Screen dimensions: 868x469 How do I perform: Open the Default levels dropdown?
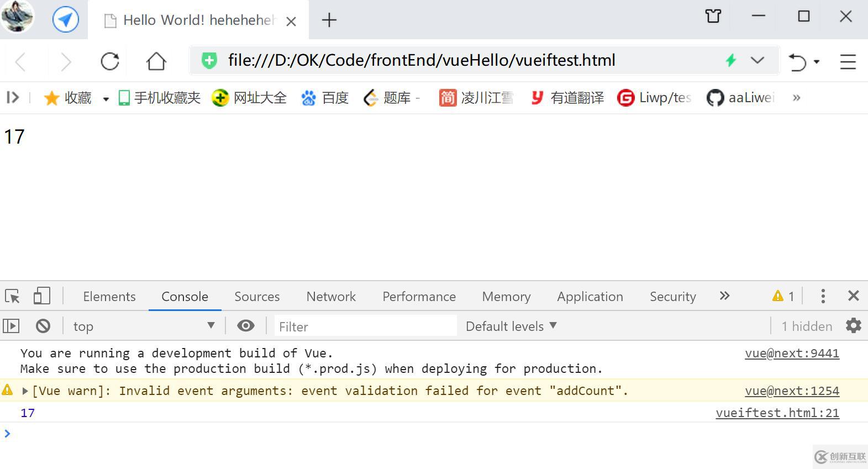pos(511,326)
